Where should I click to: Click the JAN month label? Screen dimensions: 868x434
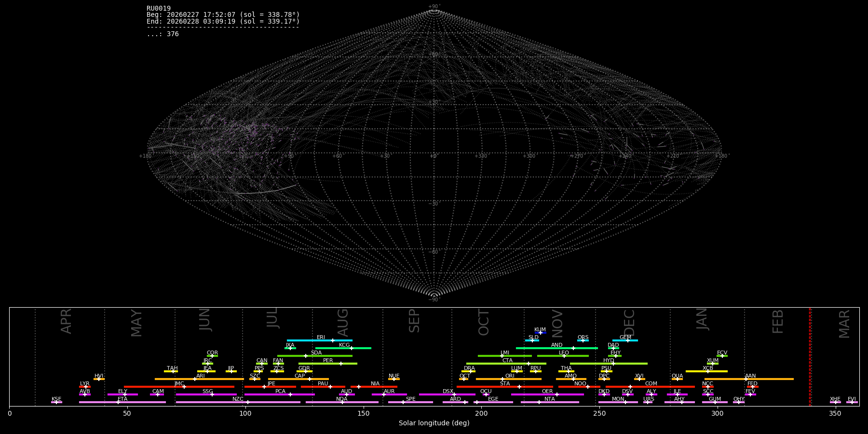click(x=702, y=319)
